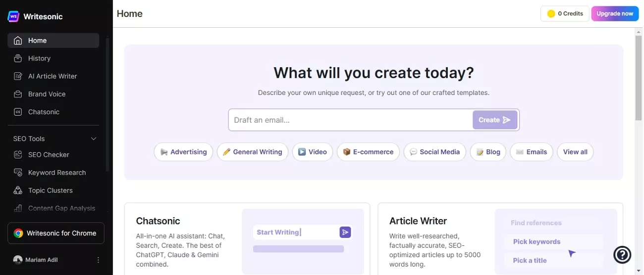Select the Social Media category chip

[434, 152]
